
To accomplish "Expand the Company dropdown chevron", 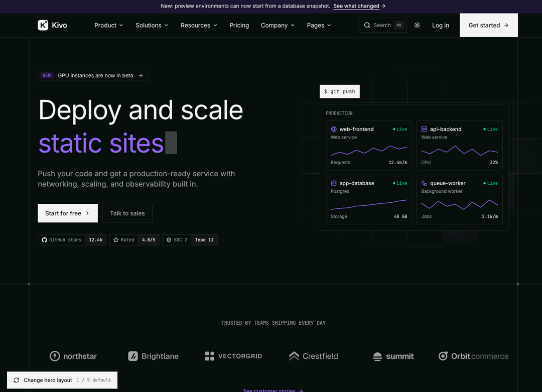I will coord(293,25).
